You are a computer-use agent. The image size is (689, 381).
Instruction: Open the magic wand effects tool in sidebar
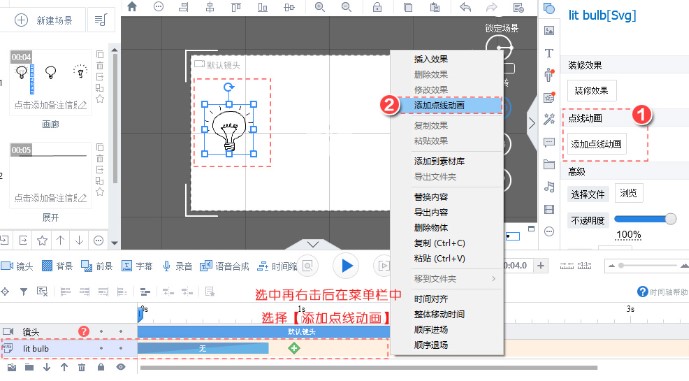pos(549,119)
